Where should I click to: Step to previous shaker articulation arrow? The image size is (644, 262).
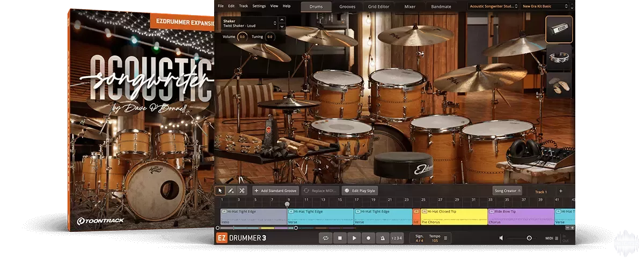click(282, 20)
